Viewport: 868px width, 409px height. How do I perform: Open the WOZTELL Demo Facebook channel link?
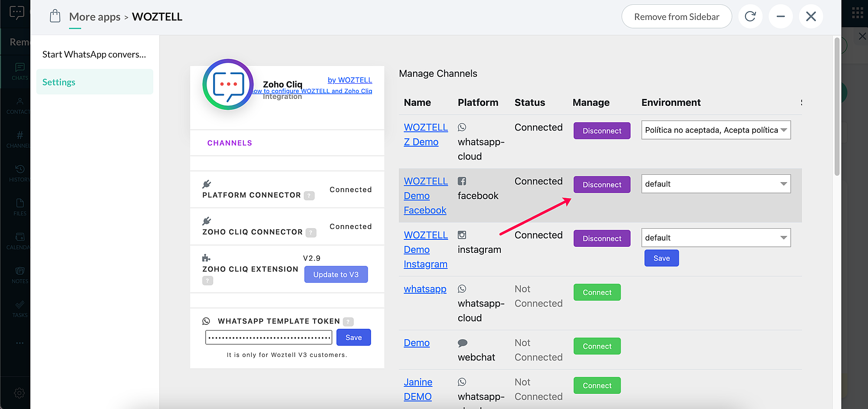(426, 196)
